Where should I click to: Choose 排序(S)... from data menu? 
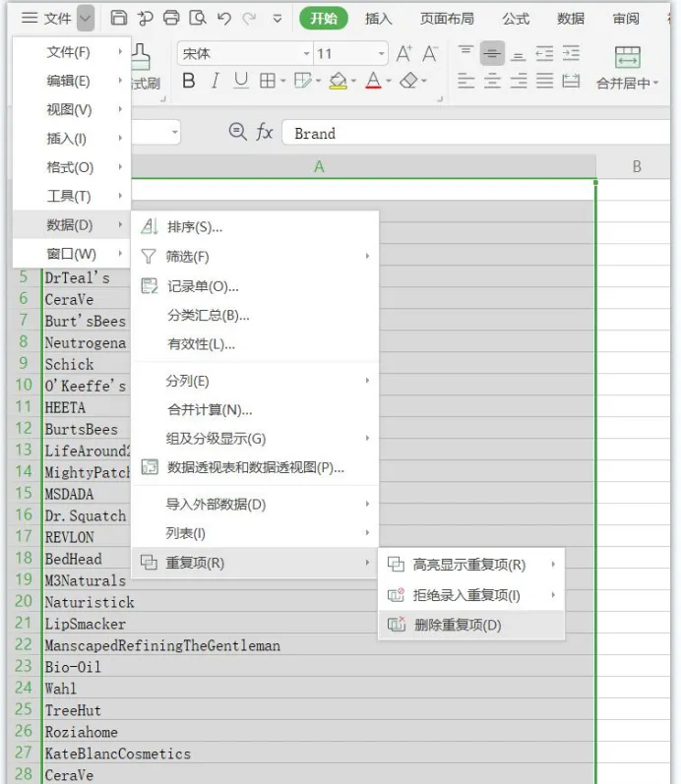(x=255, y=227)
